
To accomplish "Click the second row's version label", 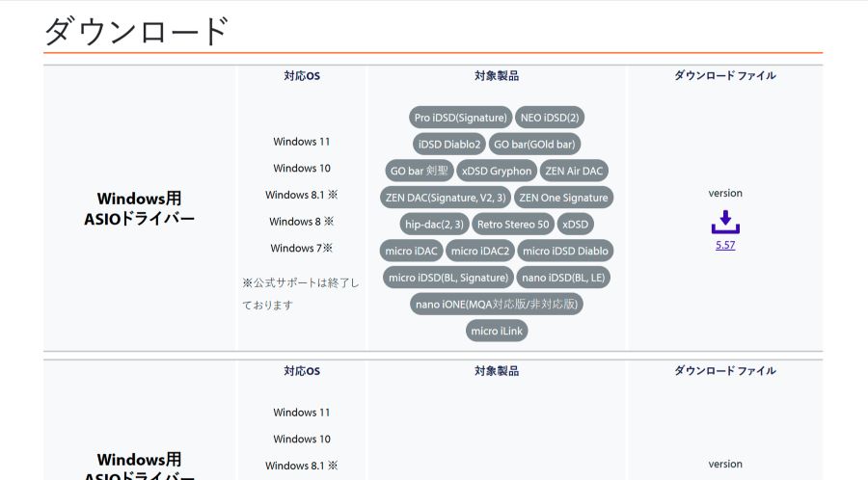I will pos(725,464).
